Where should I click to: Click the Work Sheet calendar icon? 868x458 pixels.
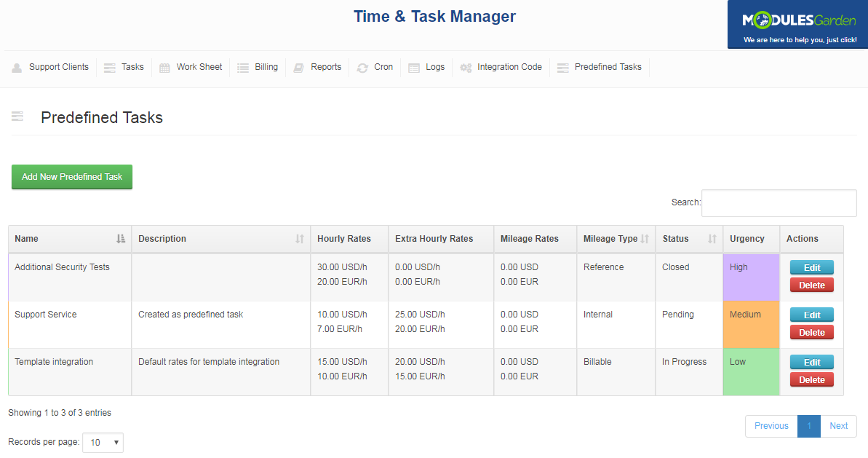click(x=165, y=67)
